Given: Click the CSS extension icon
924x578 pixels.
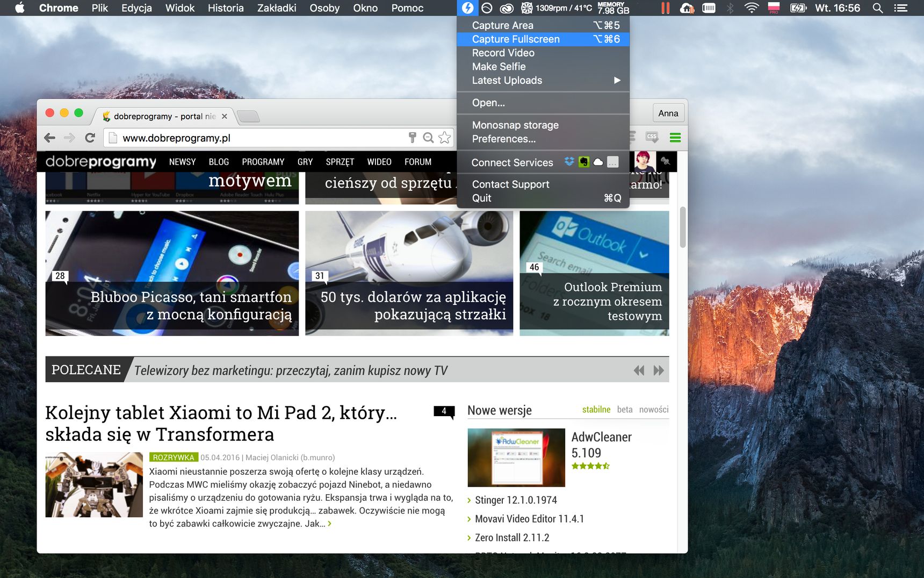Looking at the screenshot, I should point(652,137).
